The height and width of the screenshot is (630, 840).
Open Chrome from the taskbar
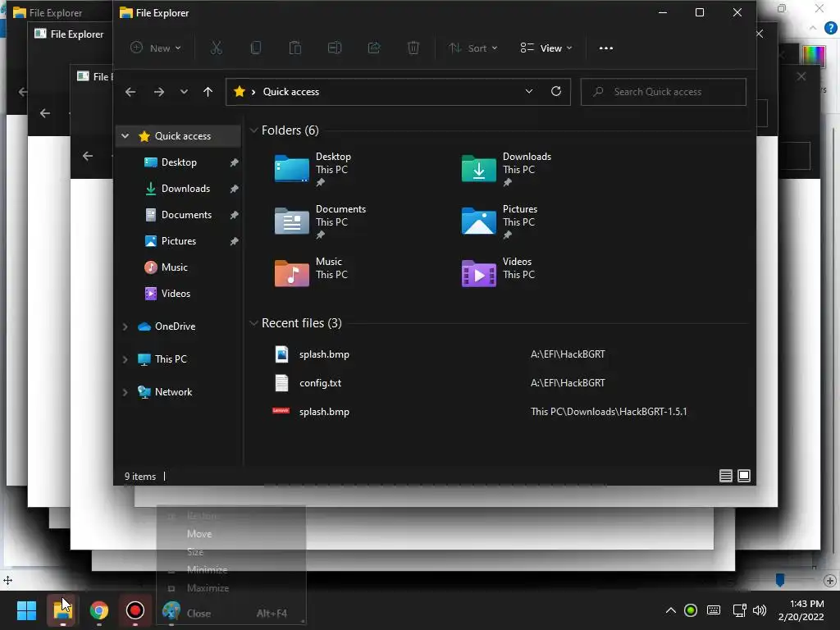coord(99,610)
